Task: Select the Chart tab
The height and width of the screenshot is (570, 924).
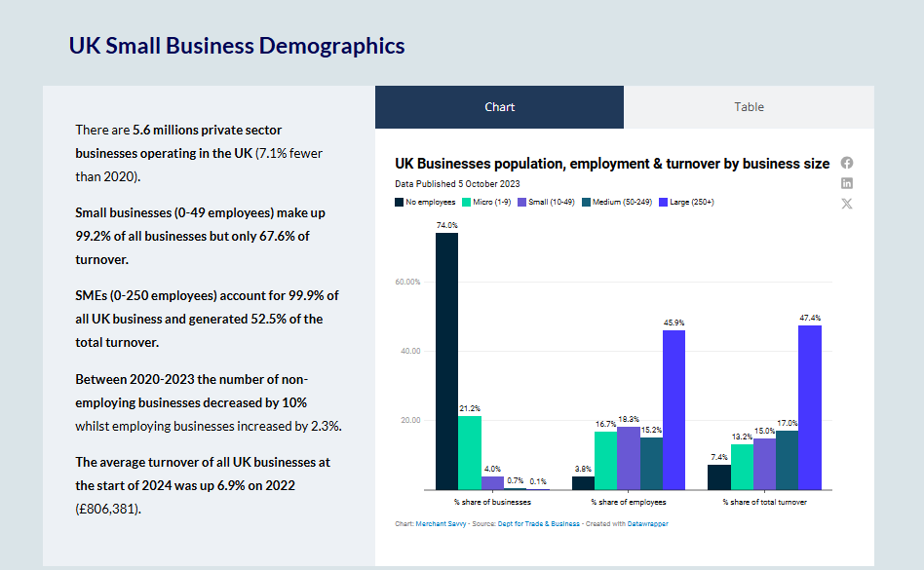Action: (499, 107)
